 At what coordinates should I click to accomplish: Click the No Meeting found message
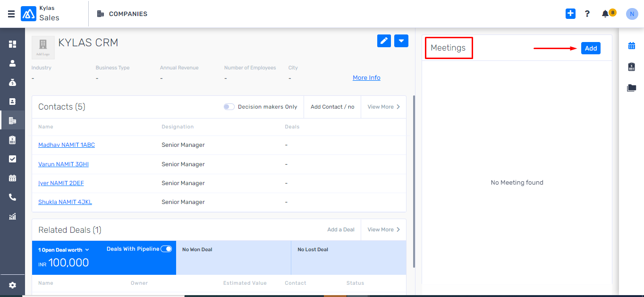tap(517, 183)
